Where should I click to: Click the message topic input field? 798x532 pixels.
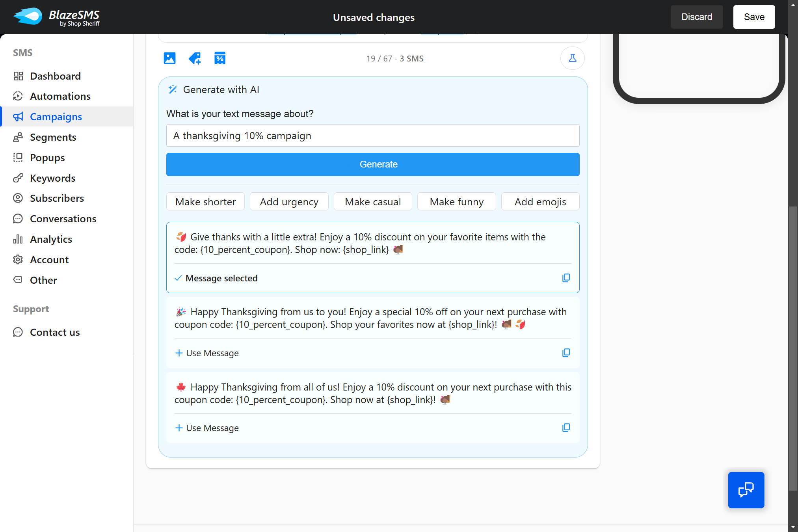pos(373,136)
